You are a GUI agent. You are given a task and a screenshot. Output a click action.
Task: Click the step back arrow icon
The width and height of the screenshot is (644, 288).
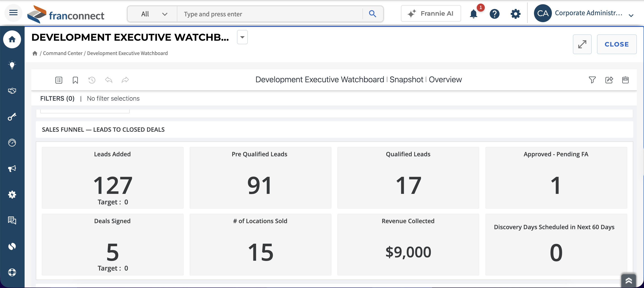click(x=108, y=80)
